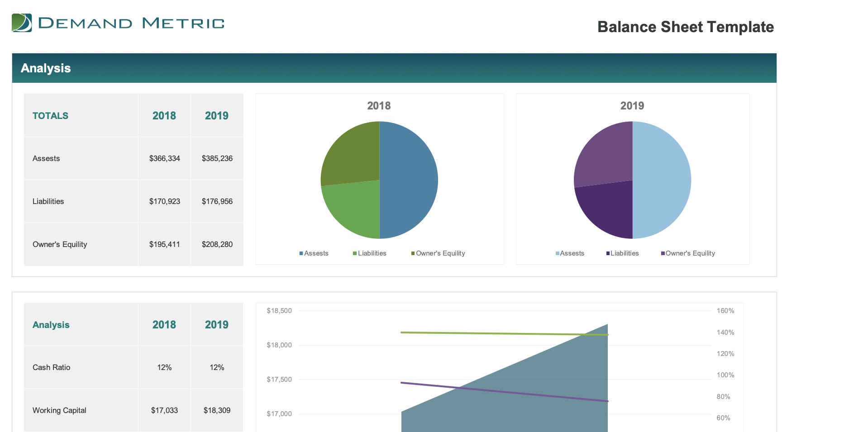Click the $18,000 axis label
The image size is (868, 432).
279,345
